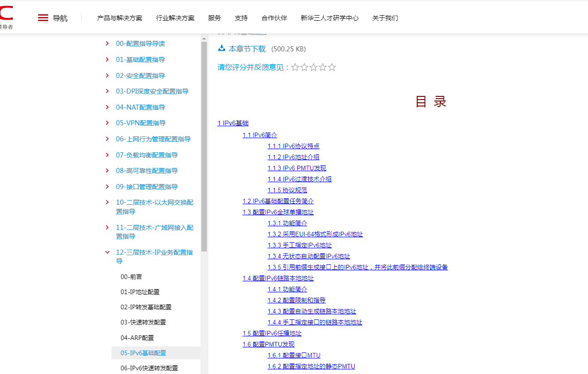Select 05-IPv6基础配置 chapter in sidebar
588x374 pixels.
pos(156,353)
